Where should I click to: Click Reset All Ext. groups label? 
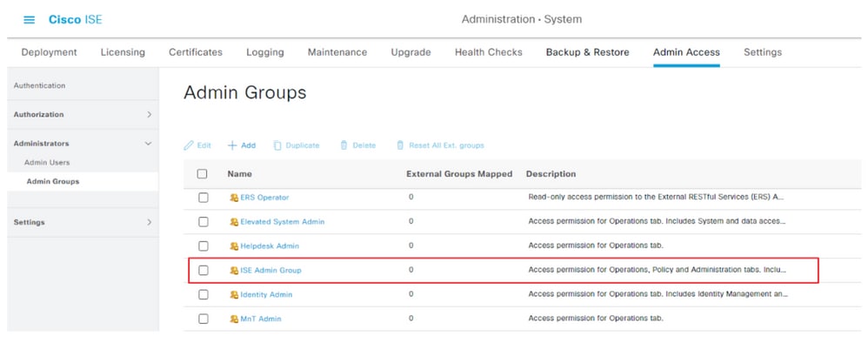(x=447, y=145)
